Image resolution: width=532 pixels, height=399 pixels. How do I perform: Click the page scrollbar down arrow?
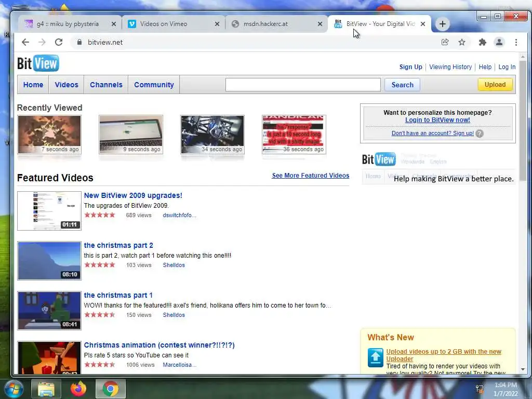[523, 369]
